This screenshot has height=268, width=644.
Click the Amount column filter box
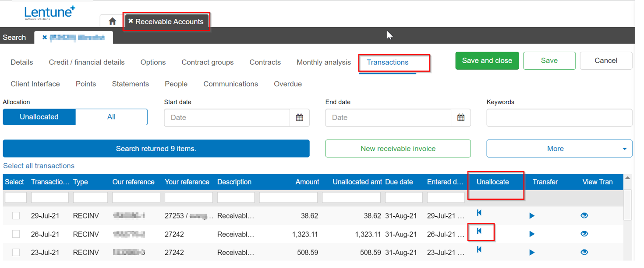coord(288,197)
